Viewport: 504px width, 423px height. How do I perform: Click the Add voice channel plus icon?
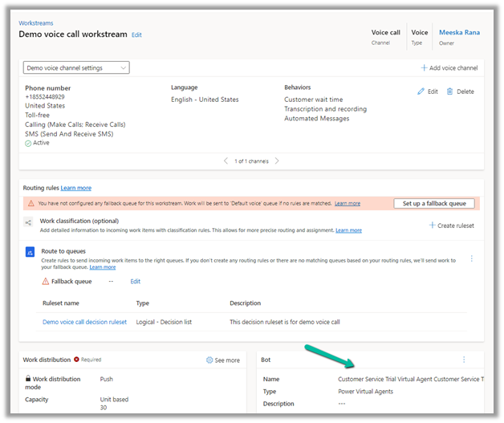(425, 69)
